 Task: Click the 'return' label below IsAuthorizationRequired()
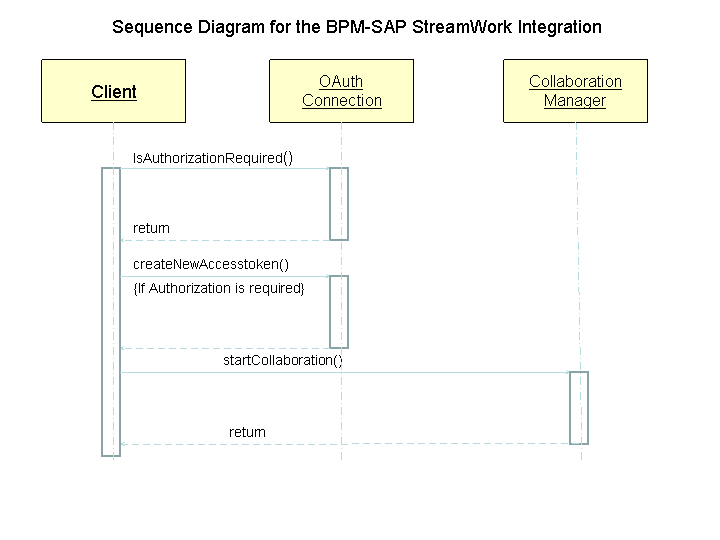[x=151, y=228]
